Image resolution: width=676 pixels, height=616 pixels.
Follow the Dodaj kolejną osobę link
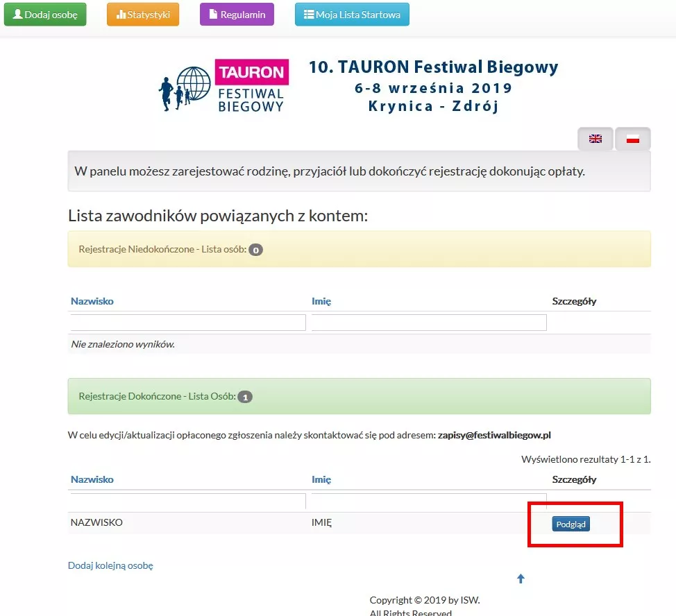coord(110,565)
